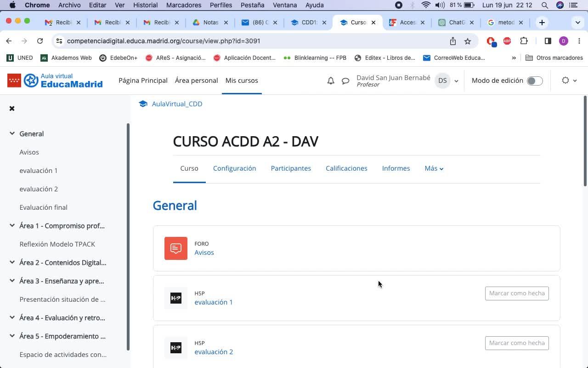Open Evaluación final in the course index

point(43,207)
